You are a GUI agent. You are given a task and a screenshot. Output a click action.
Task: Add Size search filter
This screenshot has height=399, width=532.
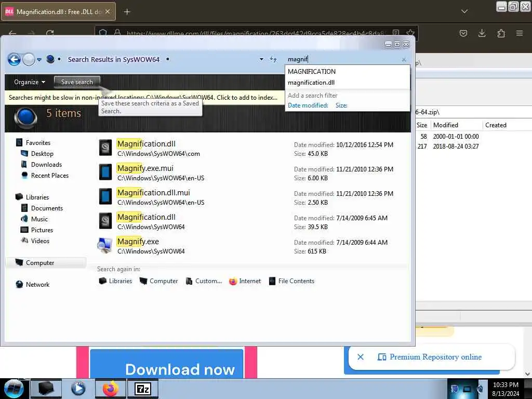coord(341,105)
